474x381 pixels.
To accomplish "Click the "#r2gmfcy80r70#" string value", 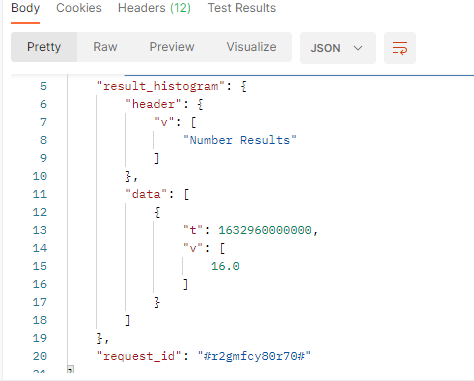I will tap(254, 356).
